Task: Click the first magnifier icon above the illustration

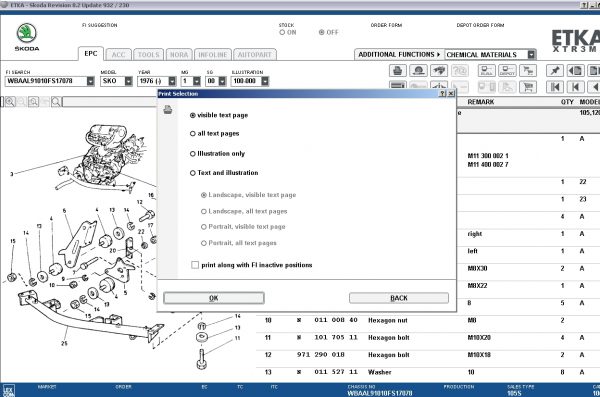Action: (x=10, y=101)
